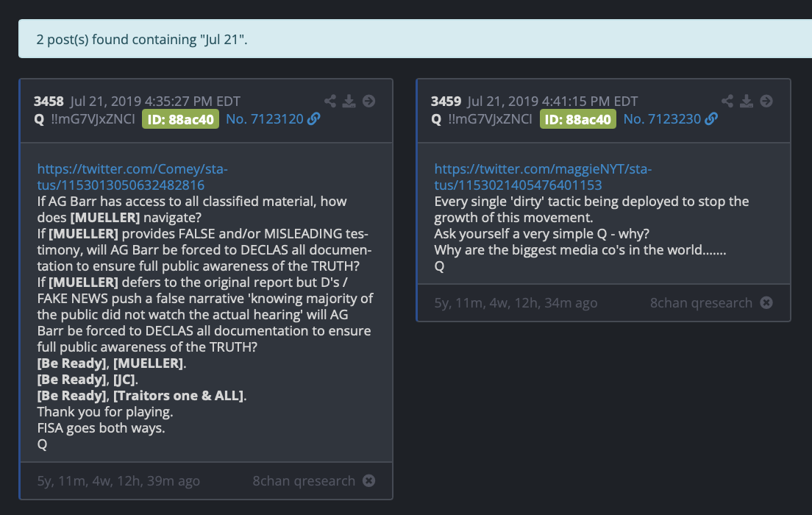Click '8chan qresearch' board label on post 3458
Screen dimensions: 812x515
(304, 481)
